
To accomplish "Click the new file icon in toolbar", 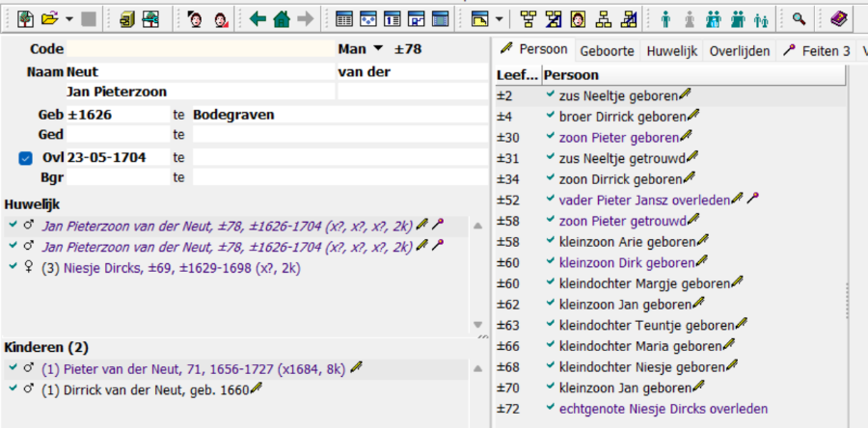I will (x=25, y=18).
